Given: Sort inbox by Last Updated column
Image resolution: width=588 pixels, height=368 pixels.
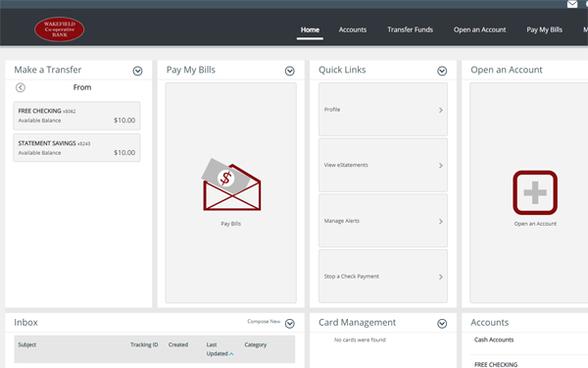Looking at the screenshot, I should [218, 349].
